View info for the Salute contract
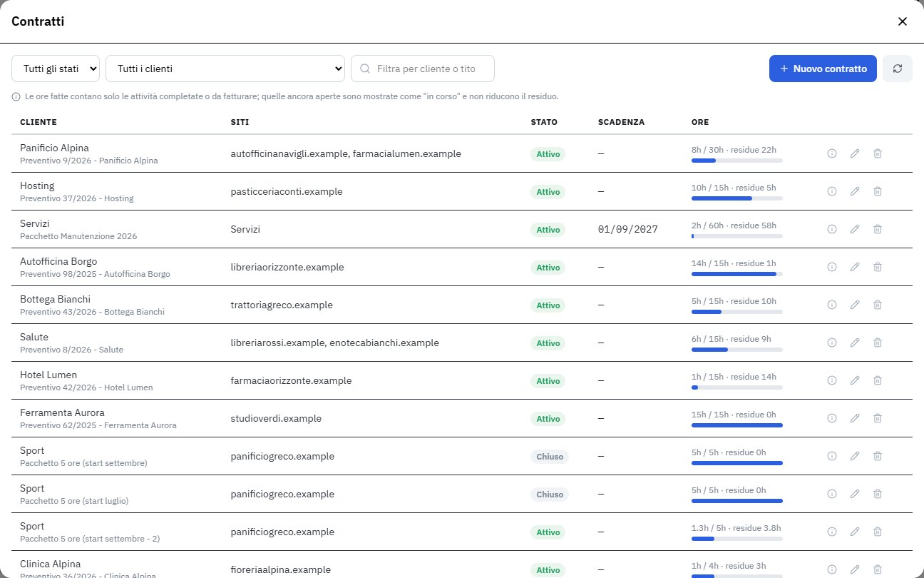Viewport: 924px width, 578px height. [831, 343]
